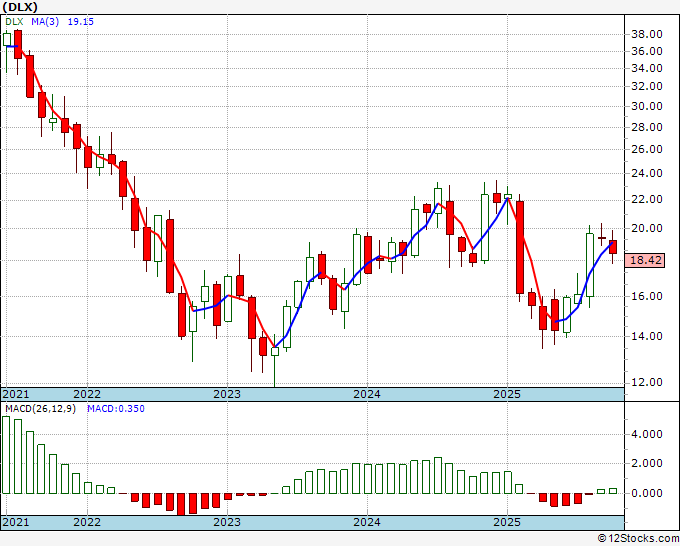
Task: Click the 19.15 moving average value
Action: [81, 22]
